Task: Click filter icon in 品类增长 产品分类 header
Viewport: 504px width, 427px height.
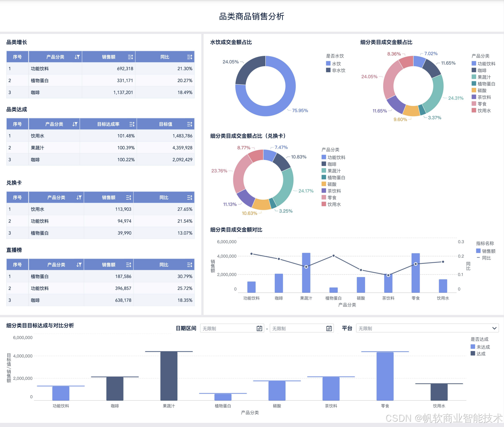Action: coord(77,57)
